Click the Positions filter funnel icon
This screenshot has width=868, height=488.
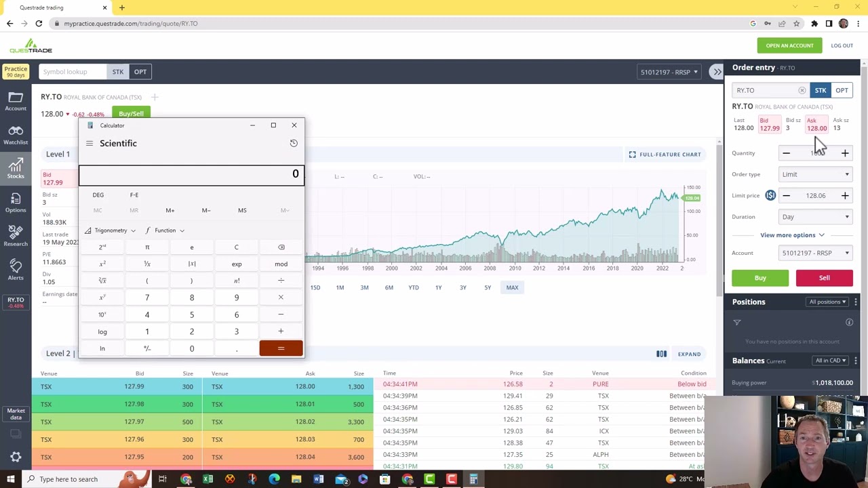coord(737,323)
